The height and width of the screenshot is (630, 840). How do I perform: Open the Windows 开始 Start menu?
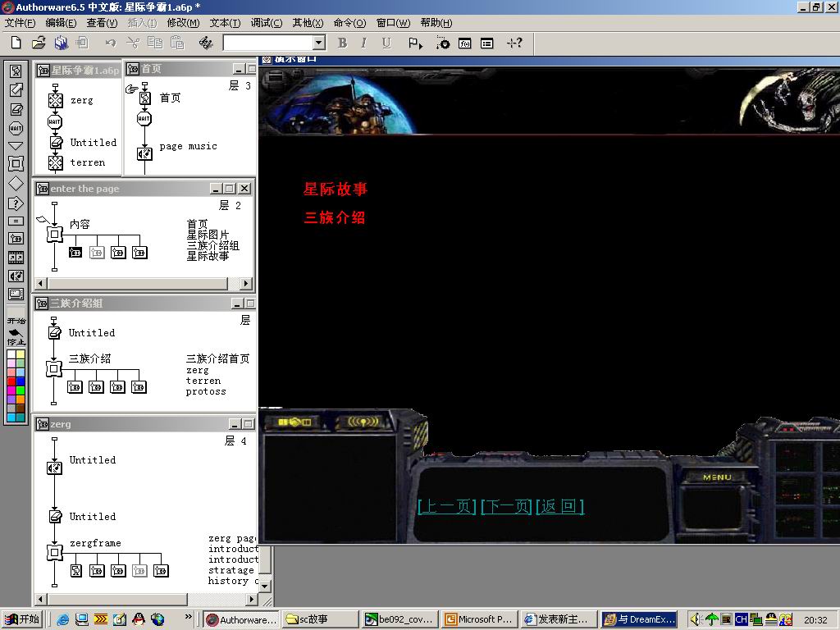click(x=22, y=619)
